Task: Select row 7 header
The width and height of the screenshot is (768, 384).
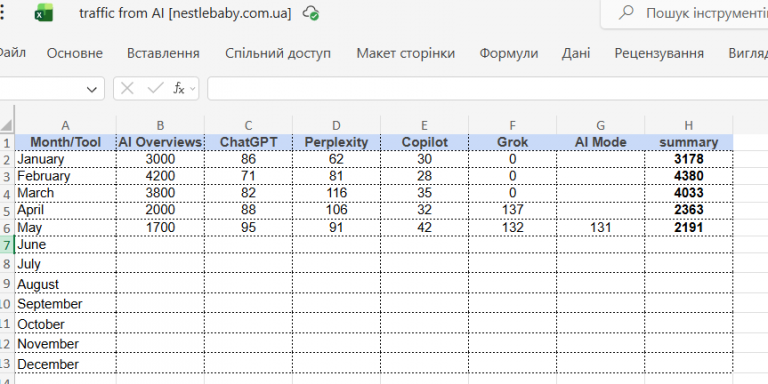Action: click(x=7, y=244)
